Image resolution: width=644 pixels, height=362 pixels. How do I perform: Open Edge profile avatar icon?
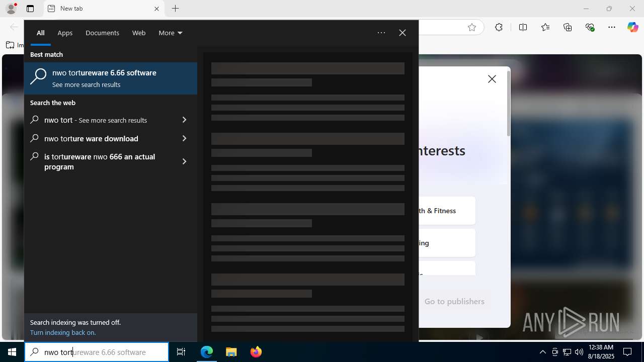point(11,9)
